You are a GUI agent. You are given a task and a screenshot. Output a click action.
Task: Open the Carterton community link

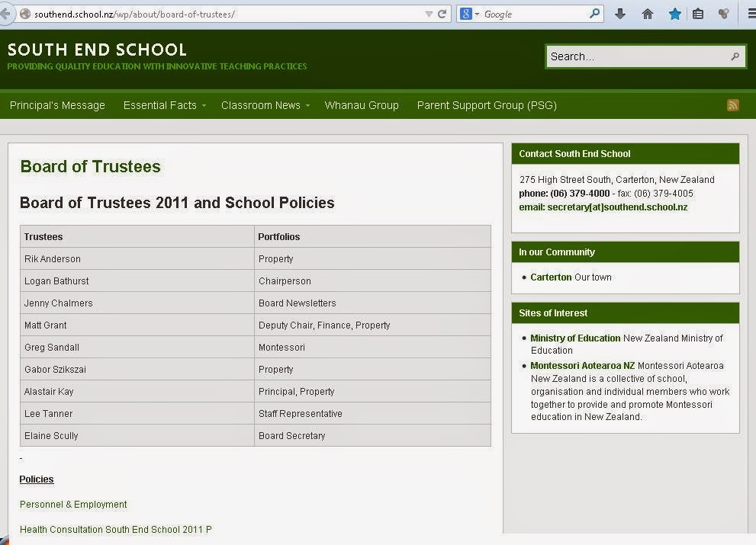point(551,277)
